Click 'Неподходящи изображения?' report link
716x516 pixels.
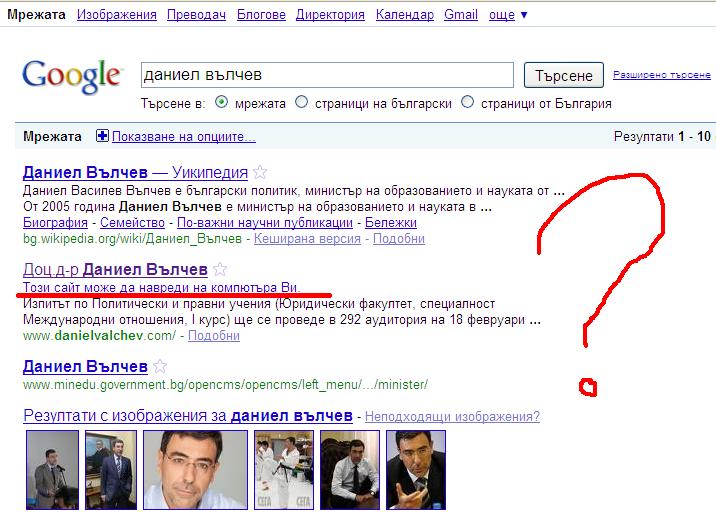click(x=452, y=416)
